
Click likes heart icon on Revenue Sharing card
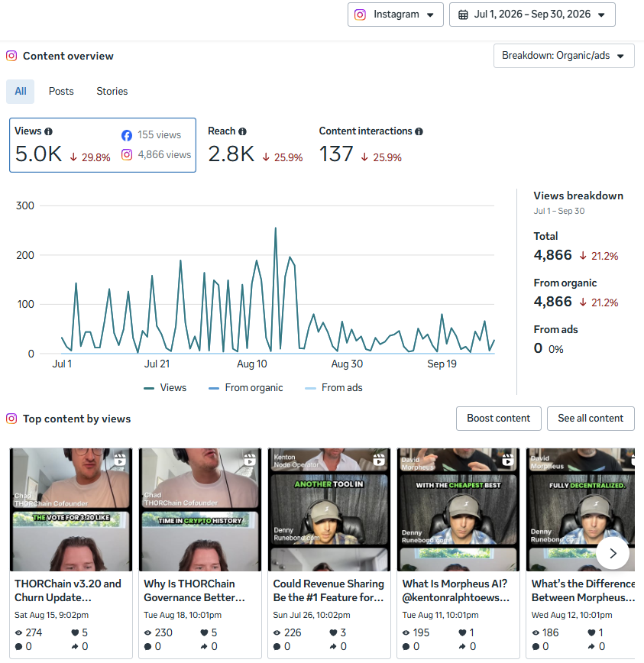[333, 632]
